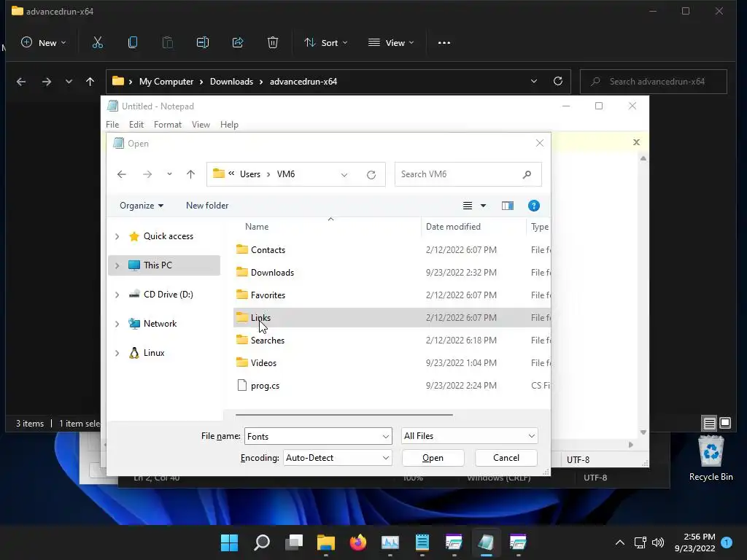
Task: Click the volume icon in system tray
Action: pyautogui.click(x=658, y=542)
